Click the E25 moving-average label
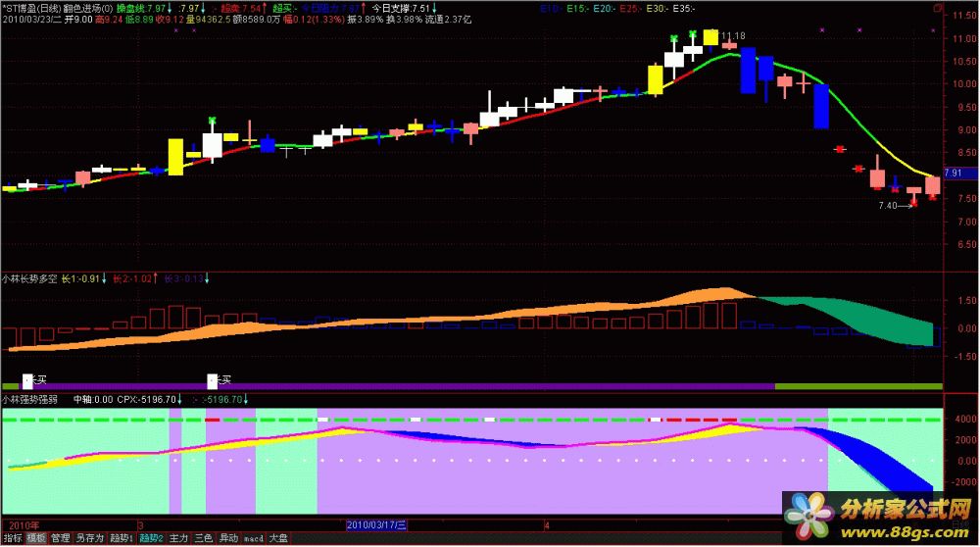Screen dimensions: 980x547 630,9
